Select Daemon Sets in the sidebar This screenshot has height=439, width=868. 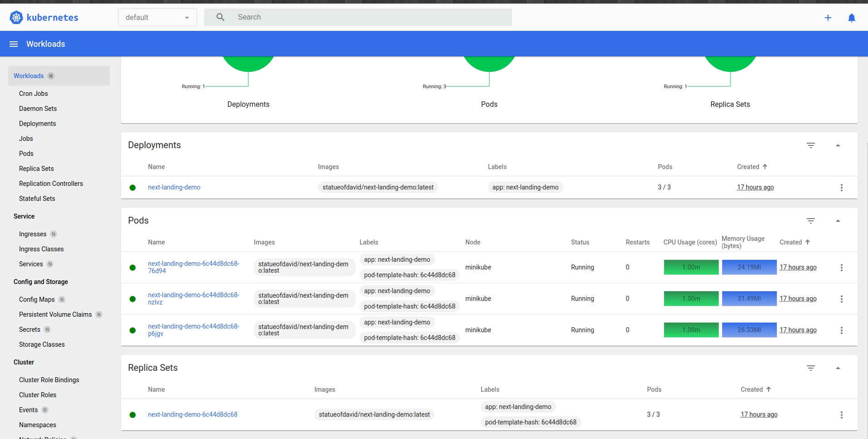[x=38, y=109]
